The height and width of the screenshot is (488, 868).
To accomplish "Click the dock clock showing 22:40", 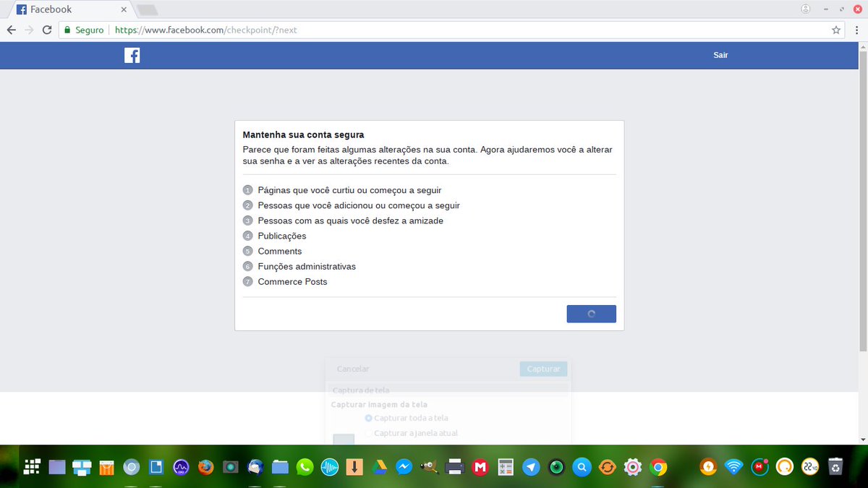I will pos(810,467).
